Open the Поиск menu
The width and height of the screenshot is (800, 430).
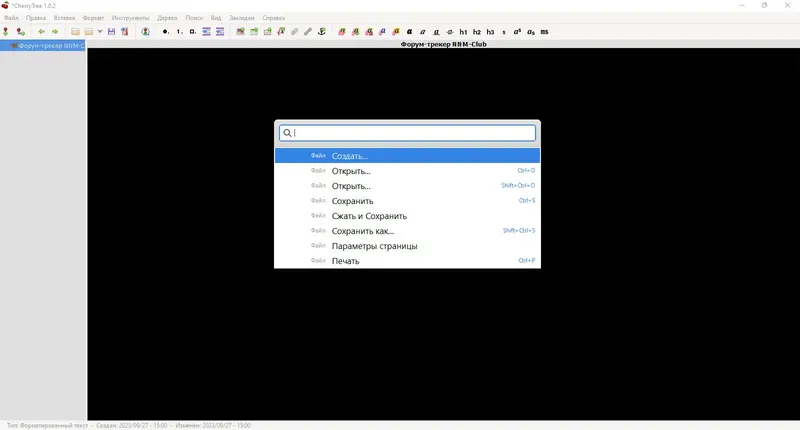pos(194,18)
